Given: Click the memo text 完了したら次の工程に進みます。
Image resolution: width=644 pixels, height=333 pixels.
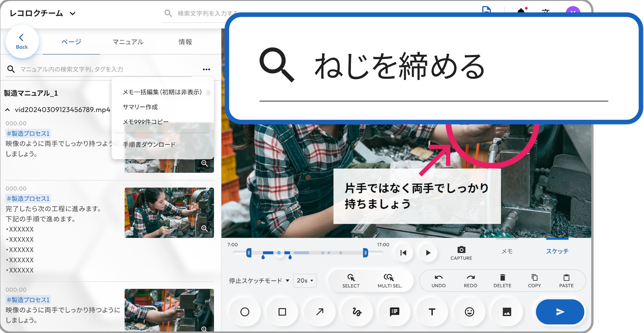Looking at the screenshot, I should tap(54, 209).
